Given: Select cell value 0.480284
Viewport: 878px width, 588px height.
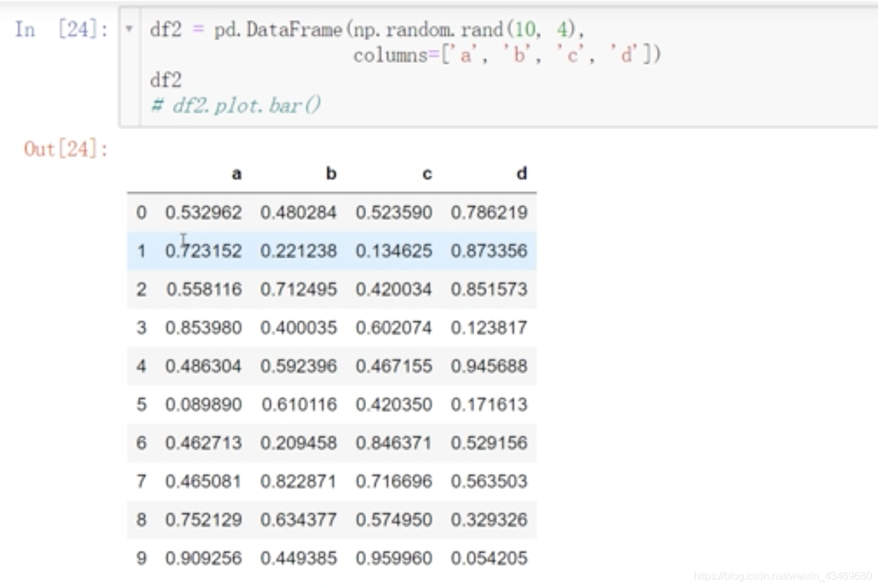Looking at the screenshot, I should coord(299,212).
